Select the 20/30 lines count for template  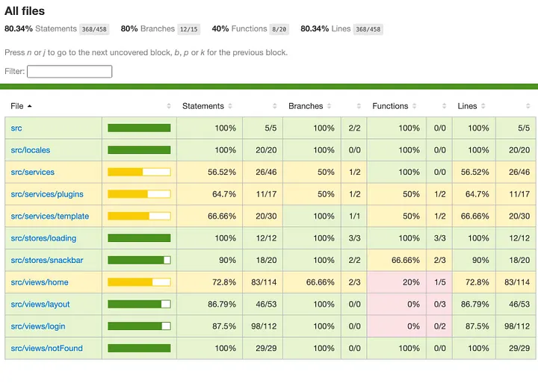[516, 216]
